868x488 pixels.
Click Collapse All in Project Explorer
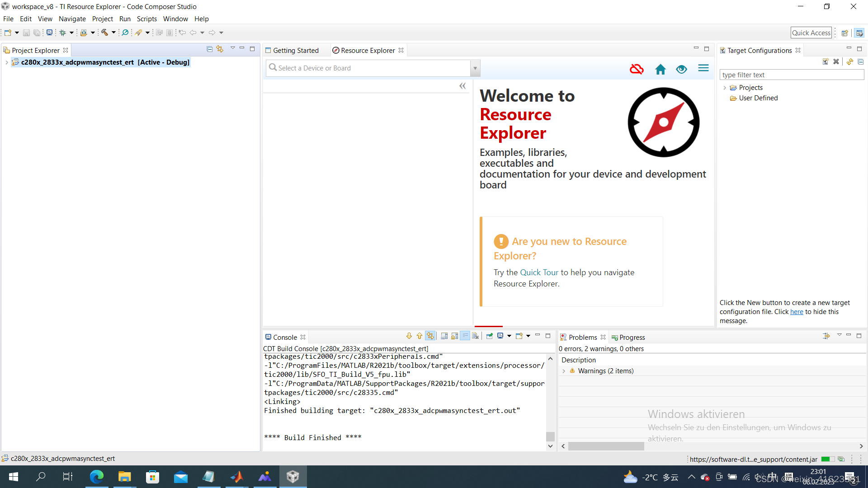click(209, 49)
